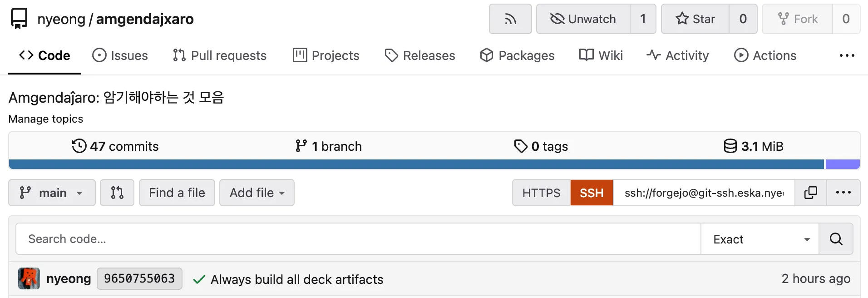Expand the Add file dropdown
The image size is (868, 298).
click(x=257, y=193)
